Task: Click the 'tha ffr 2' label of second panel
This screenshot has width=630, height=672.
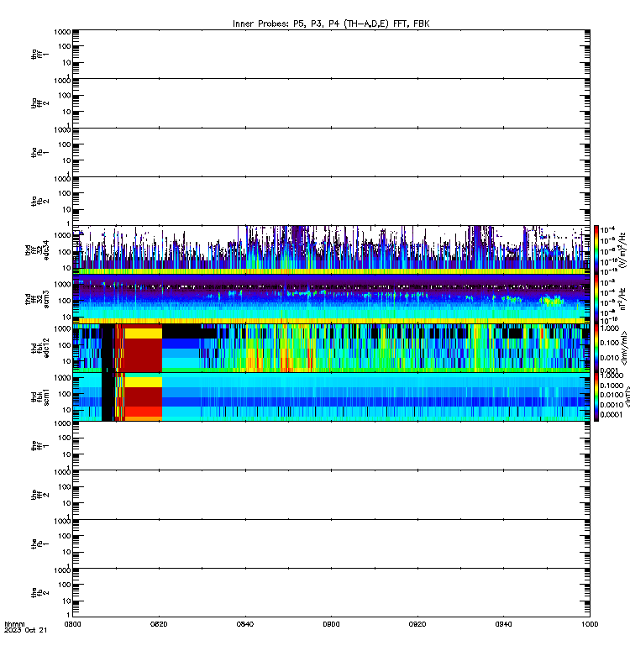Action: [x=39, y=102]
